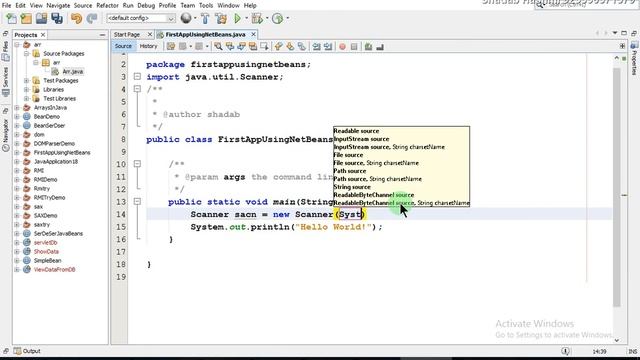Viewport: 640px width, 360px height.
Task: Click Shift Line Left editor icon
Action: (x=316, y=47)
